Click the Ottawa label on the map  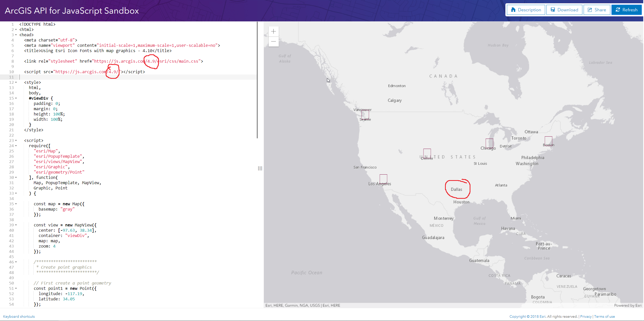[x=531, y=132]
